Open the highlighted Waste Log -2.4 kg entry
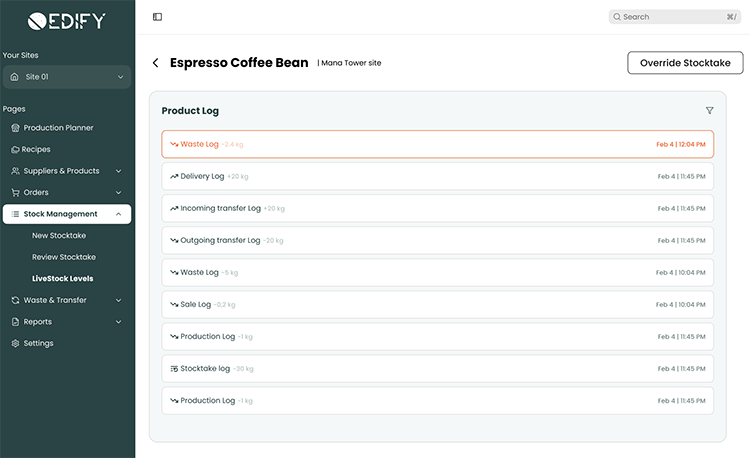 pyautogui.click(x=437, y=144)
